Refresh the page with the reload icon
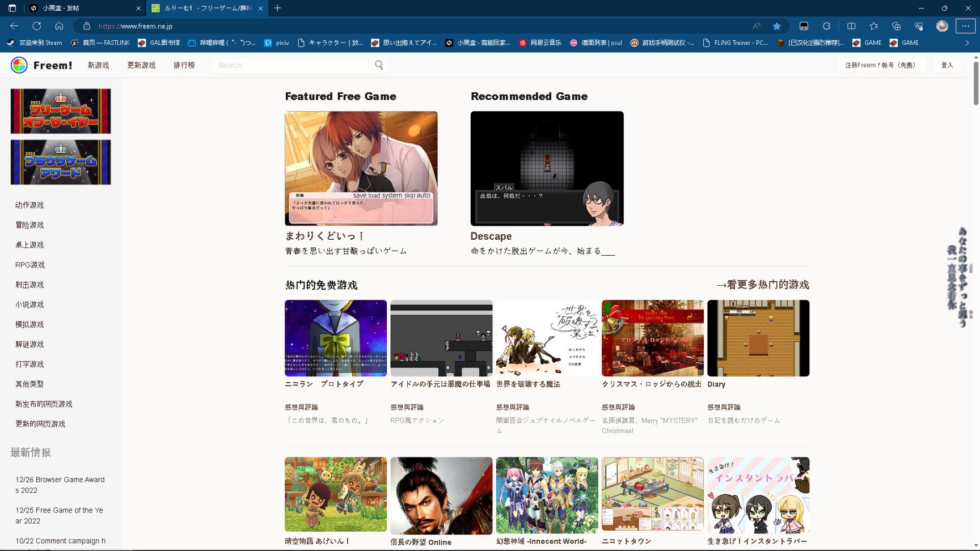Screen dimensions: 980x551 click(x=37, y=26)
